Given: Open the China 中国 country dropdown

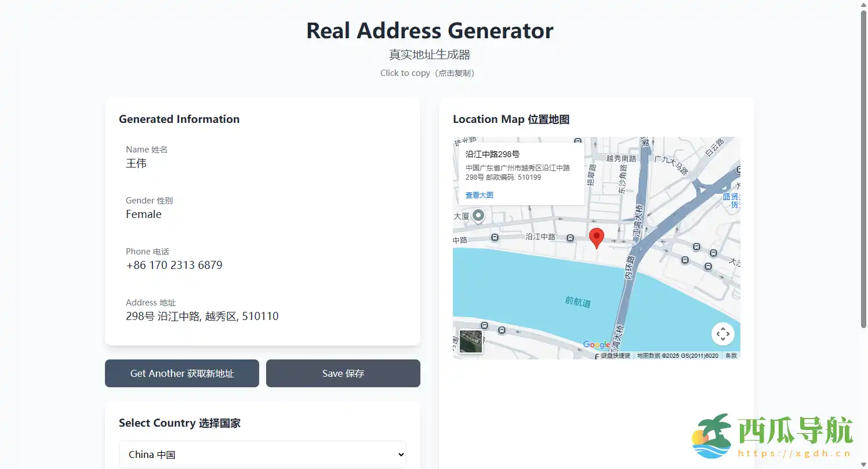Looking at the screenshot, I should pos(263,455).
